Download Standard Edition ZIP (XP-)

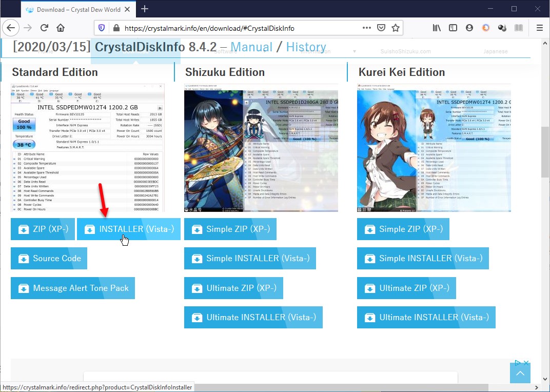pos(43,229)
